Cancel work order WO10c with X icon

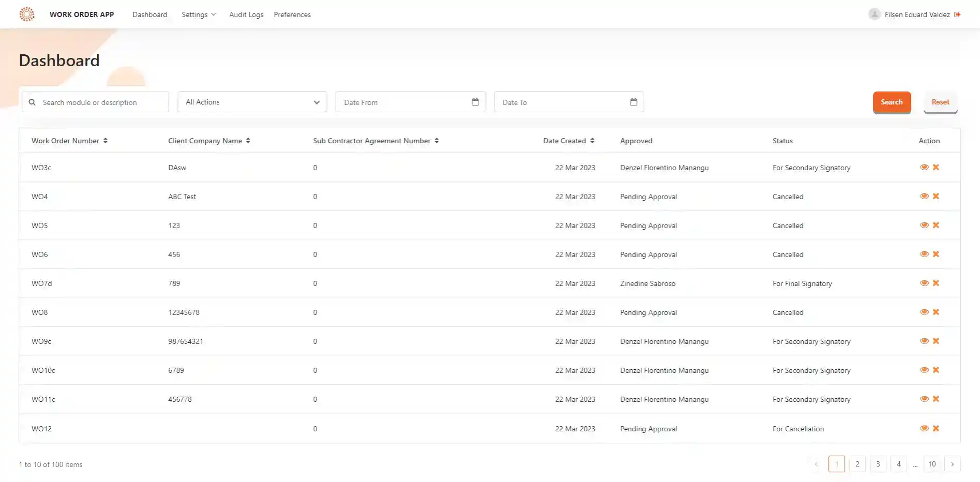click(x=936, y=370)
